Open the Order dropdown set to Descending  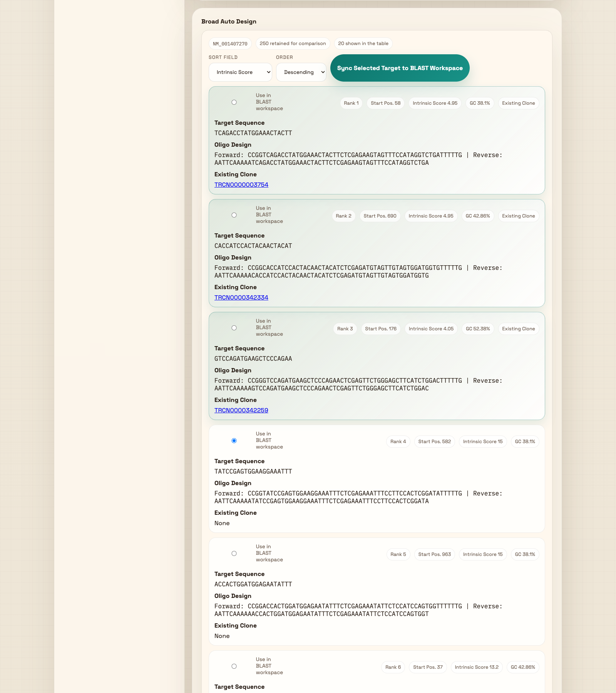pyautogui.click(x=301, y=72)
